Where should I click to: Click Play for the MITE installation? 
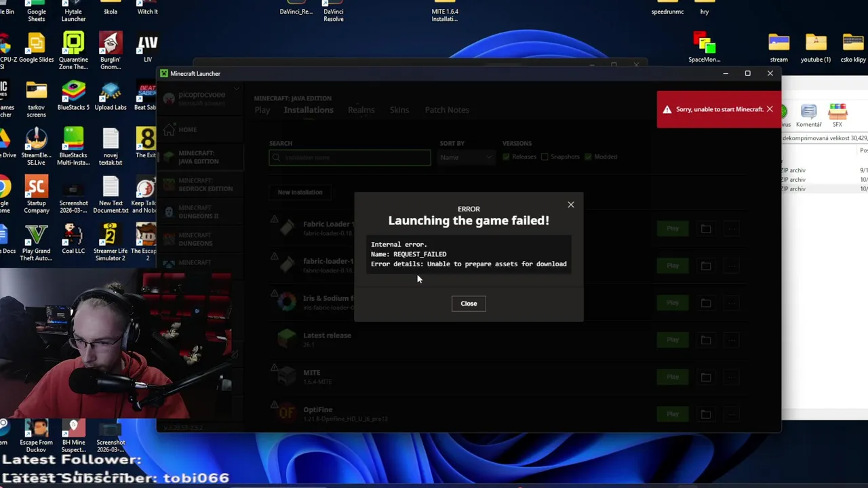[x=673, y=377]
